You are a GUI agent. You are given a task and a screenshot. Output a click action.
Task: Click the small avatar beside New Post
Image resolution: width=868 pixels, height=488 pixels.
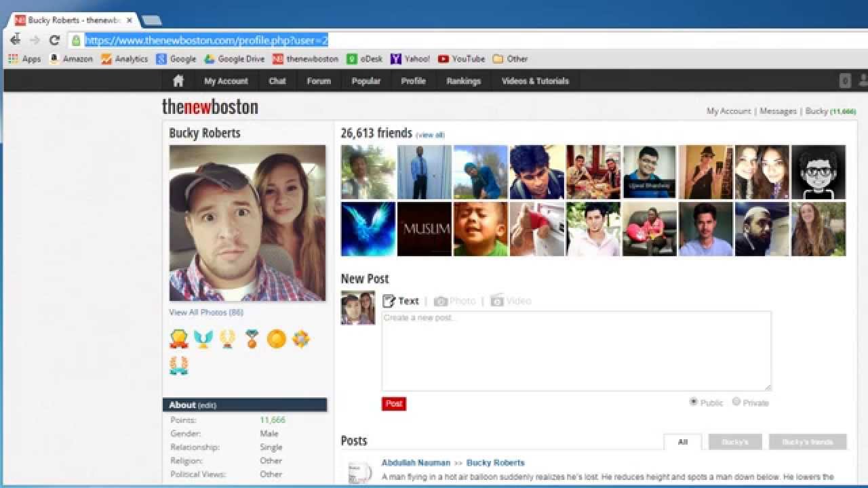[358, 308]
